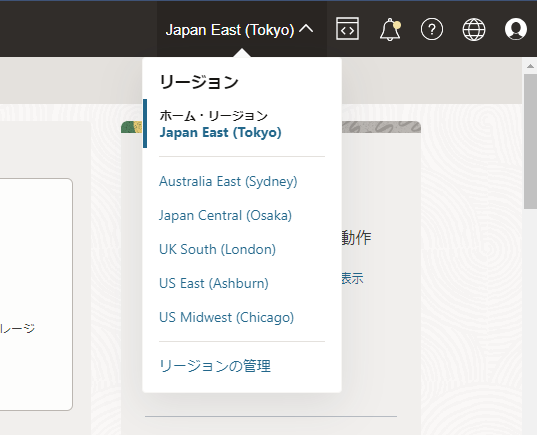Click the リージョン menu heading
Image resolution: width=537 pixels, height=435 pixels.
pyautogui.click(x=199, y=82)
